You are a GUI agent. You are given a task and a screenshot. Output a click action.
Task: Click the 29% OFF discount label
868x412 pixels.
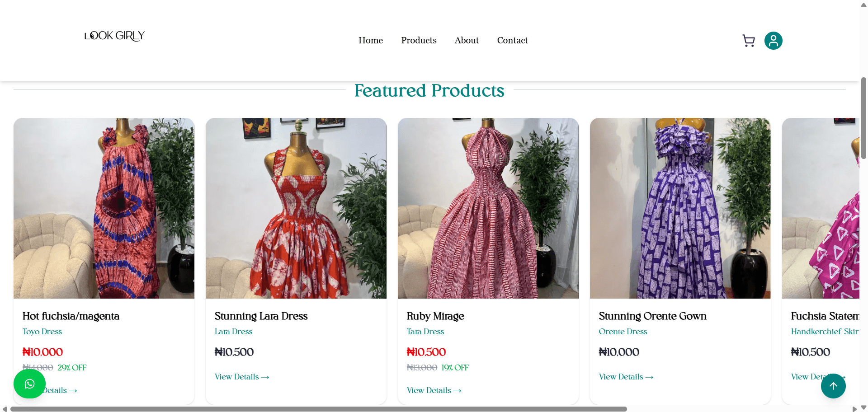(72, 368)
